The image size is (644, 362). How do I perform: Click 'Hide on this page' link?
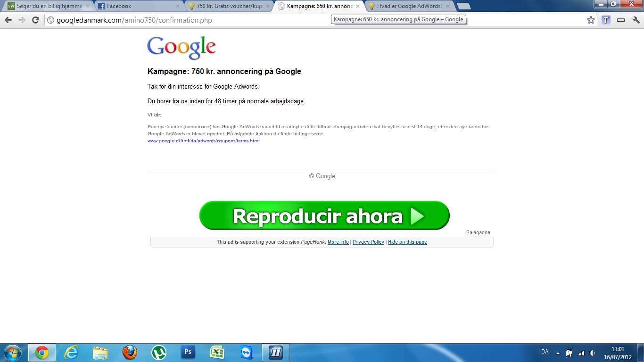point(407,242)
